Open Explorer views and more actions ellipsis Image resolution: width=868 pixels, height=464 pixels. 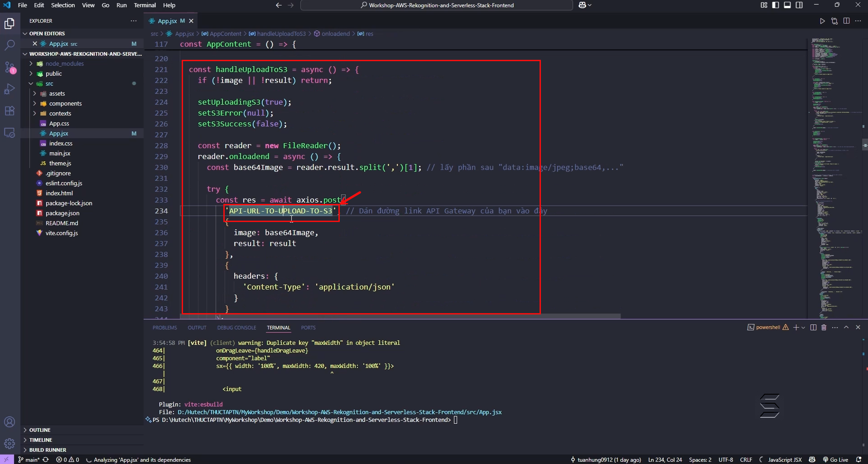pos(134,21)
